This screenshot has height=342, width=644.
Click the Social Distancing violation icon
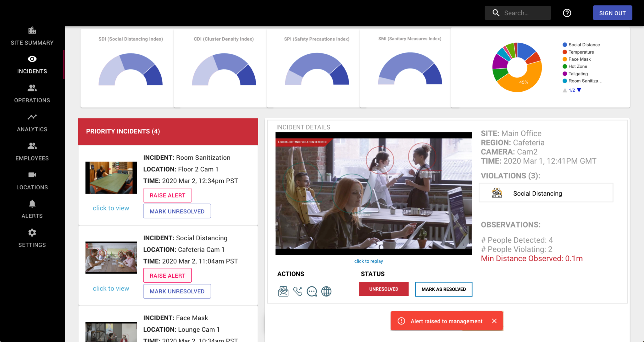coord(497,193)
